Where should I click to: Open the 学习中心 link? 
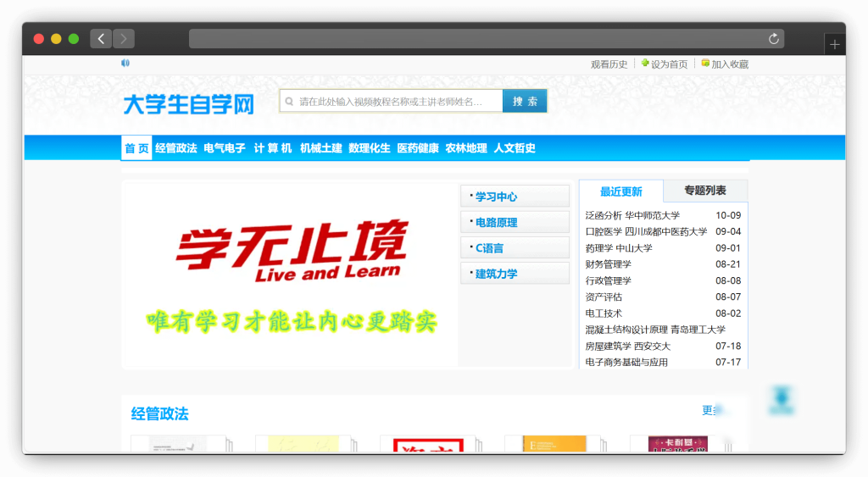[496, 197]
